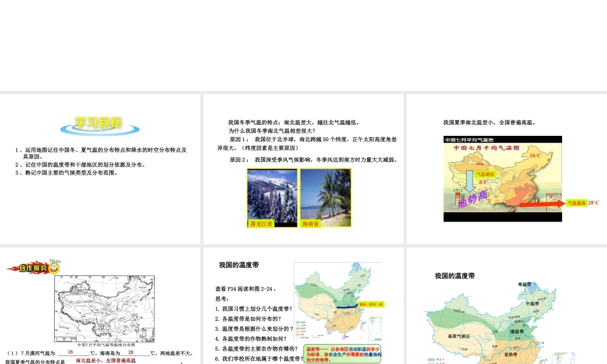Image resolution: width=607 pixels, height=364 pixels.
Task: Click the blank answer 28 for 海南岛
Action: pos(131,352)
